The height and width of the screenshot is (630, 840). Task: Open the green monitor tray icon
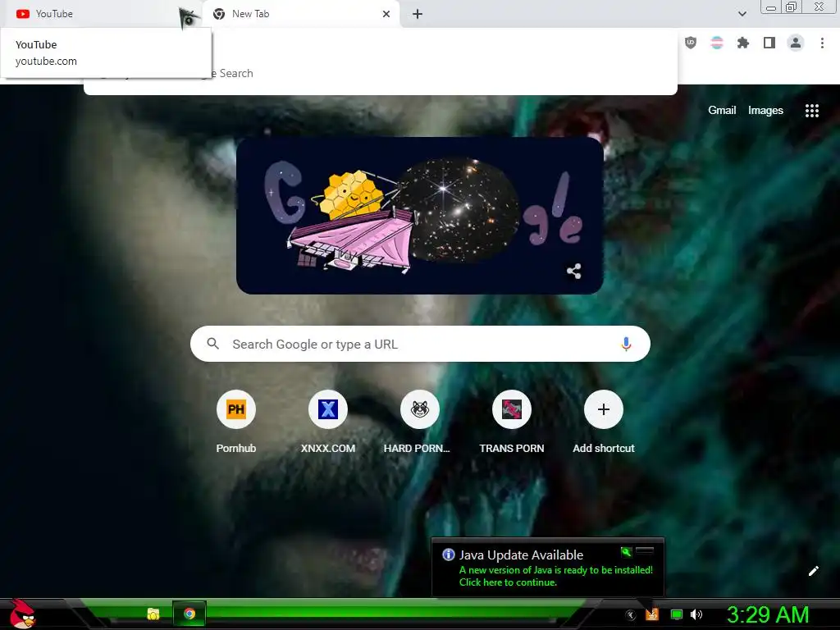[677, 615]
